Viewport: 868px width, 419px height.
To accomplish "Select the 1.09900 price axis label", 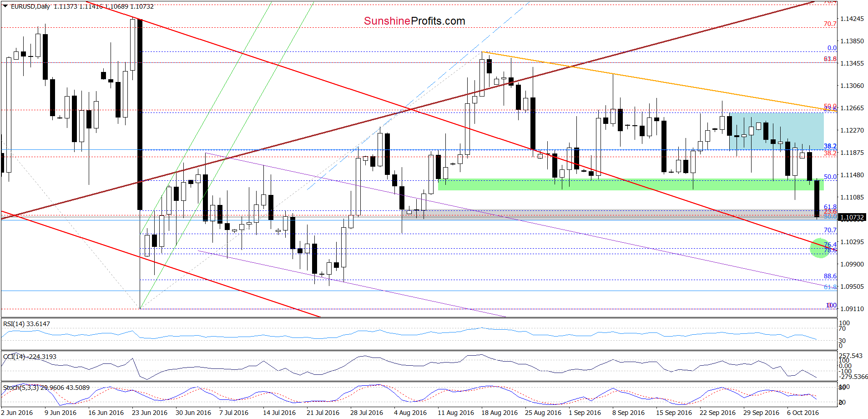I will [x=852, y=264].
